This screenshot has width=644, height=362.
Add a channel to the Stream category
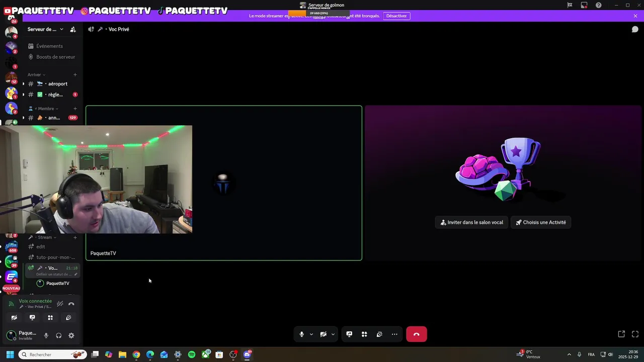coord(75,237)
